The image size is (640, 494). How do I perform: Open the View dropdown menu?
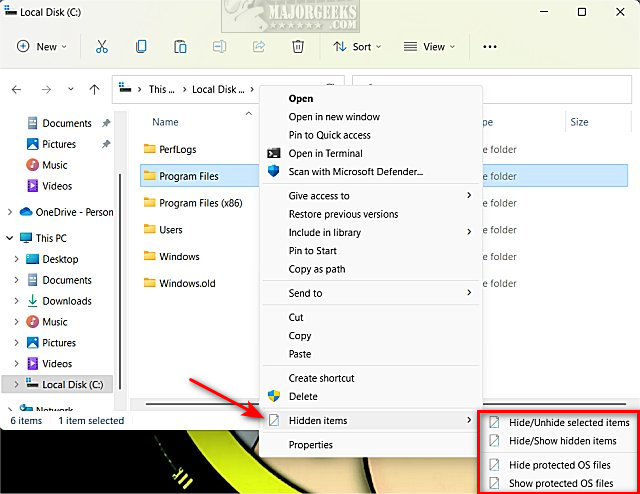click(429, 46)
